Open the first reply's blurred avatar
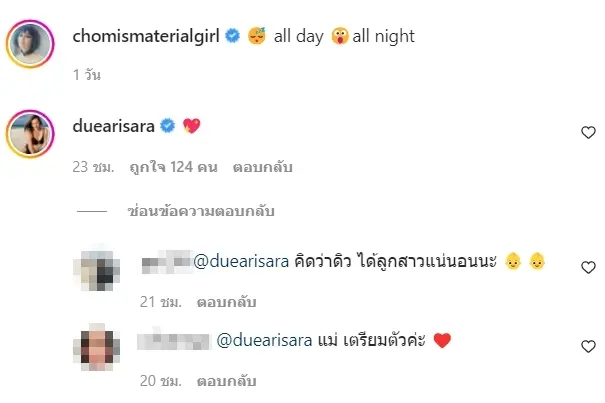The width and height of the screenshot is (605, 403). pos(97,268)
